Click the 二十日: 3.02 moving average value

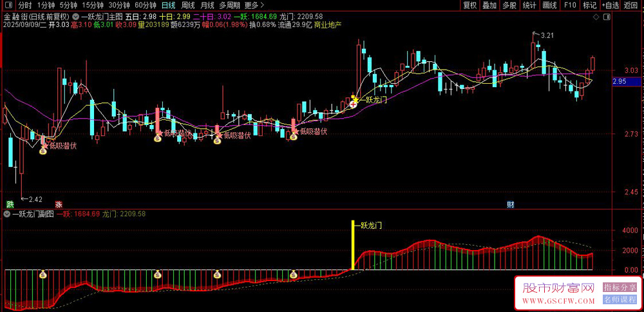pos(213,17)
